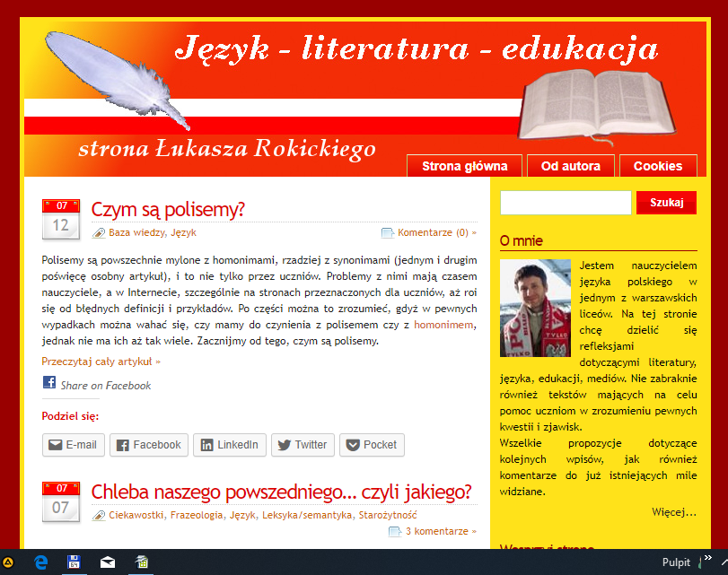The image size is (728, 575).
Task: Open the Edge browser in taskbar
Action: (41, 562)
